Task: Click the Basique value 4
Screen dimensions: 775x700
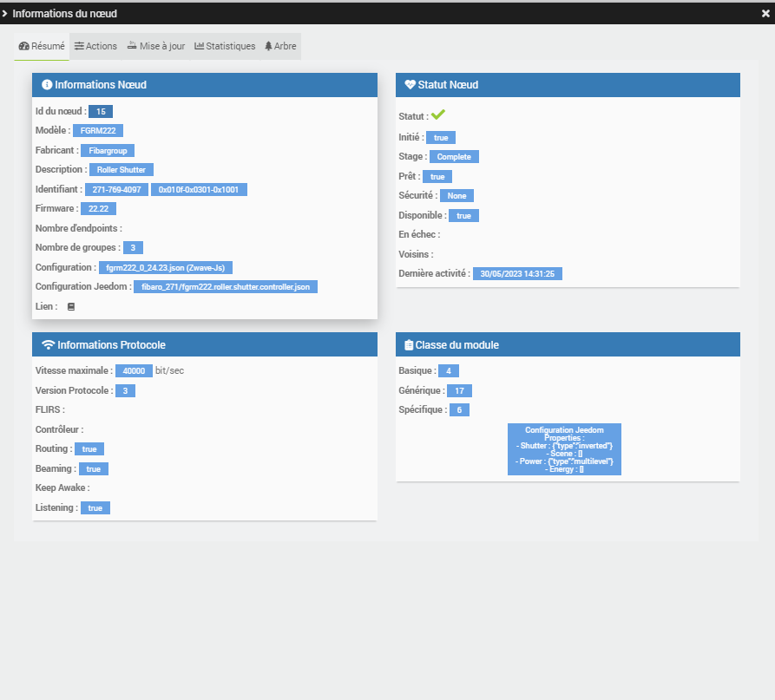Action: pyautogui.click(x=449, y=371)
